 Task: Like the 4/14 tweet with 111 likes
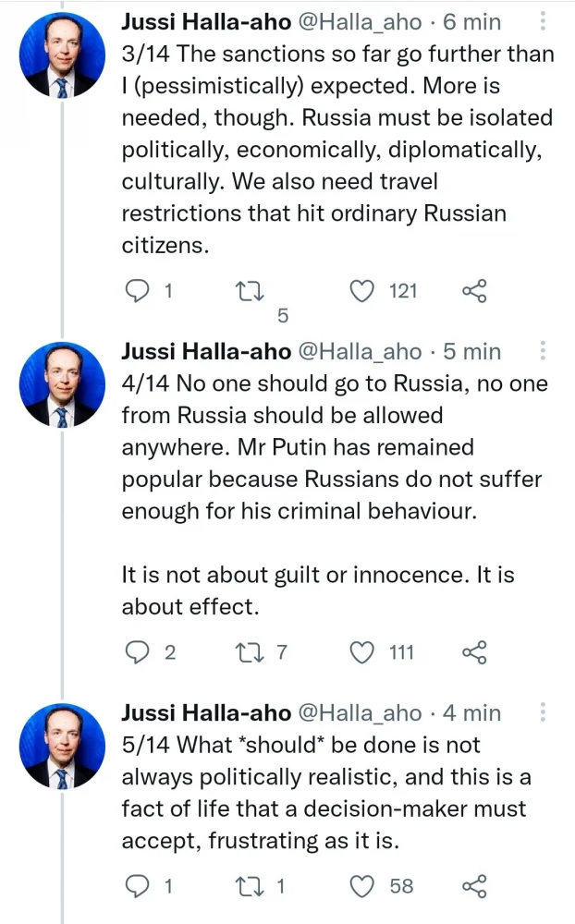tap(362, 652)
